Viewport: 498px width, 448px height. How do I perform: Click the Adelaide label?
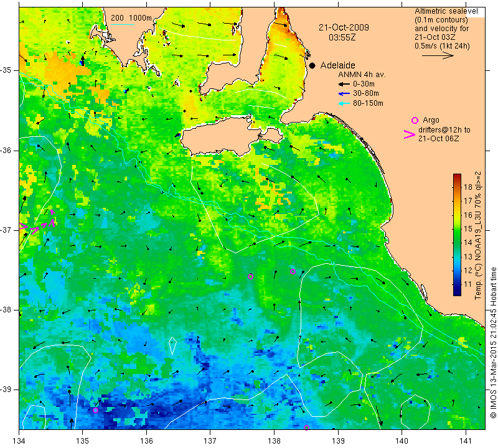tap(337, 65)
